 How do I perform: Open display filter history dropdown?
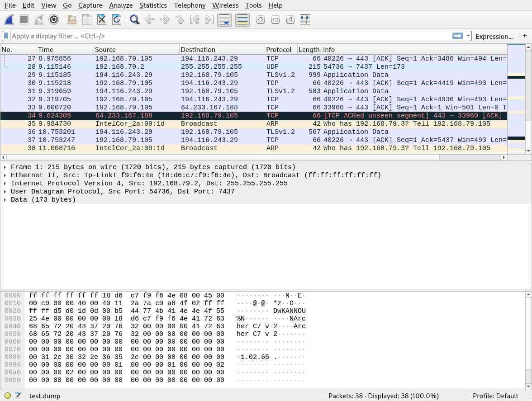[x=468, y=36]
